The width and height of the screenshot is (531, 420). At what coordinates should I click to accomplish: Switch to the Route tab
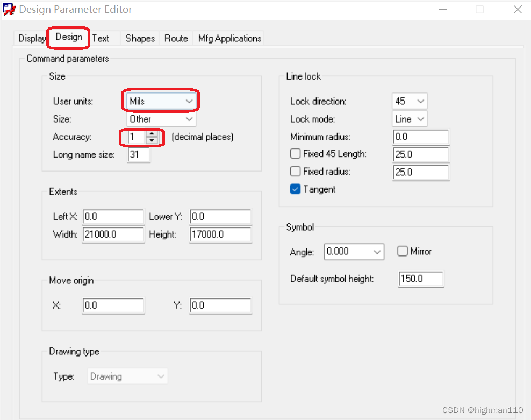176,38
